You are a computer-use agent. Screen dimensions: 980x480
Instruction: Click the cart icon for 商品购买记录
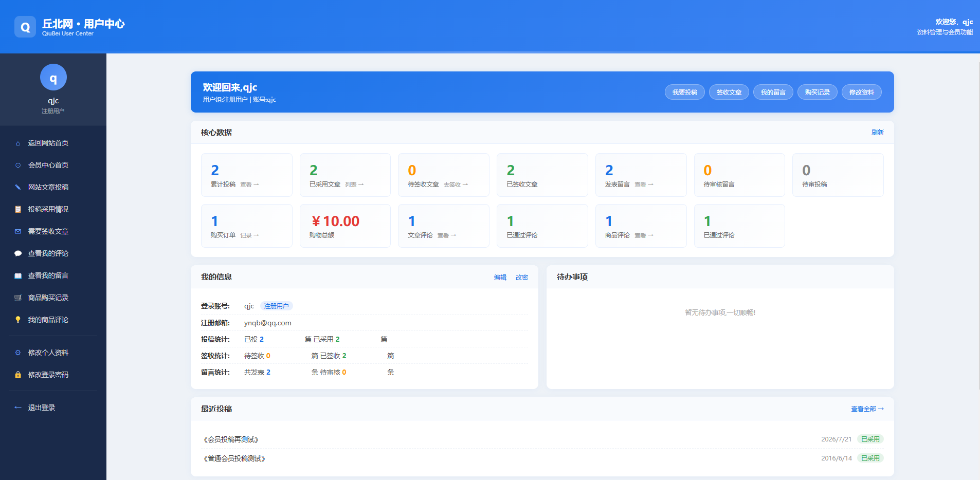pyautogui.click(x=18, y=298)
